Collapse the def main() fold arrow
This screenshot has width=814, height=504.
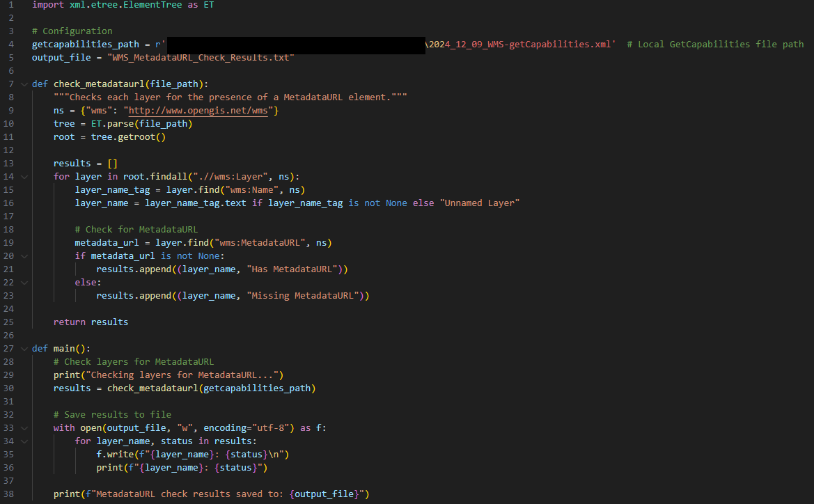24,349
